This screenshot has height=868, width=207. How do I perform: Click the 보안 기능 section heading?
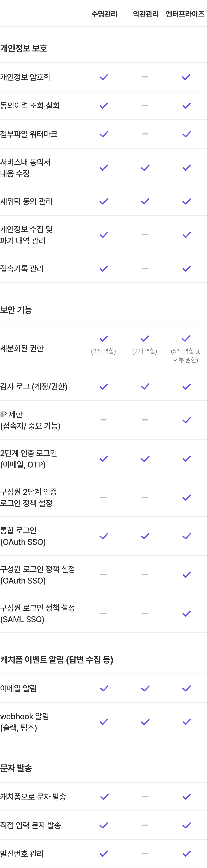tap(16, 310)
